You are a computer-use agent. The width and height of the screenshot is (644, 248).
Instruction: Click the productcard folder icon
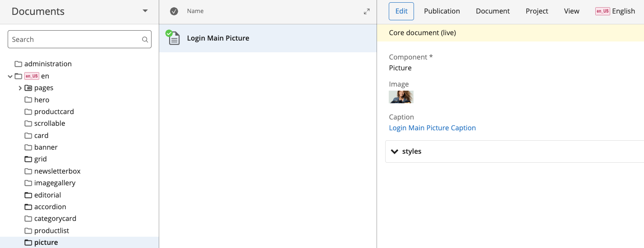28,112
